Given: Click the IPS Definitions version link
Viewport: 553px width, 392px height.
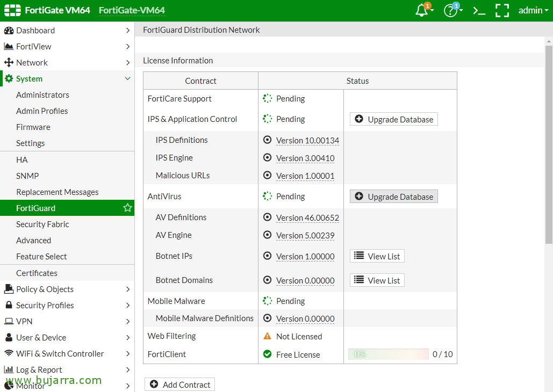Looking at the screenshot, I should click(307, 140).
